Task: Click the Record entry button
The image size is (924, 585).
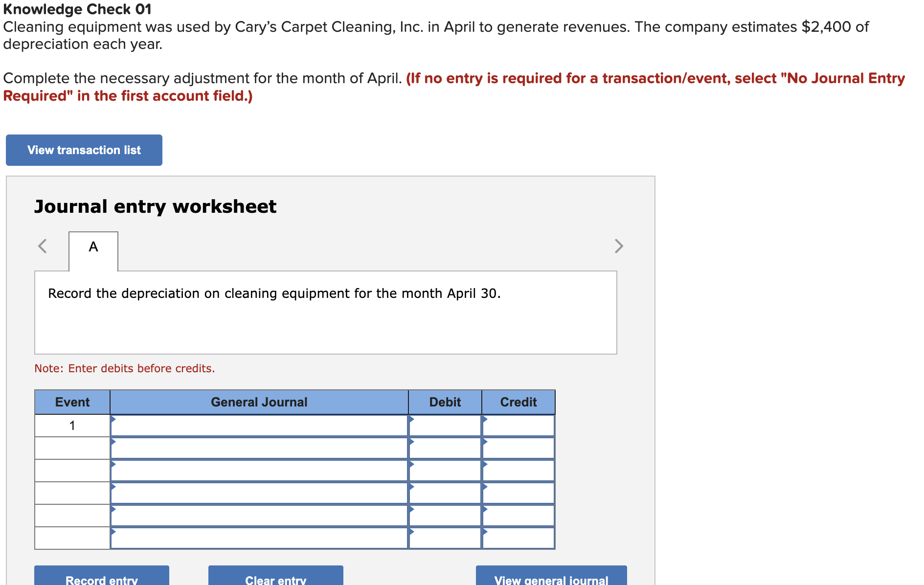Action: (101, 579)
